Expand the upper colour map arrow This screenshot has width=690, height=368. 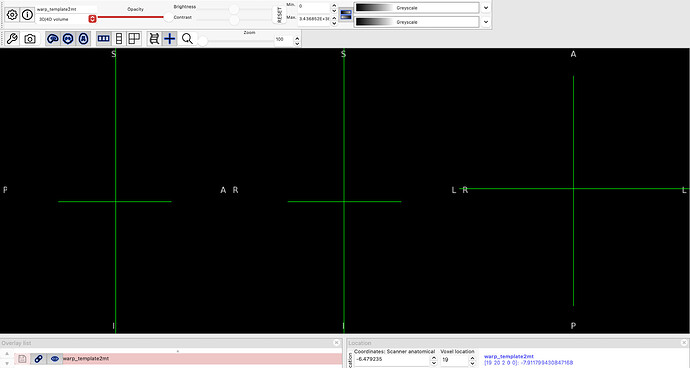point(486,8)
